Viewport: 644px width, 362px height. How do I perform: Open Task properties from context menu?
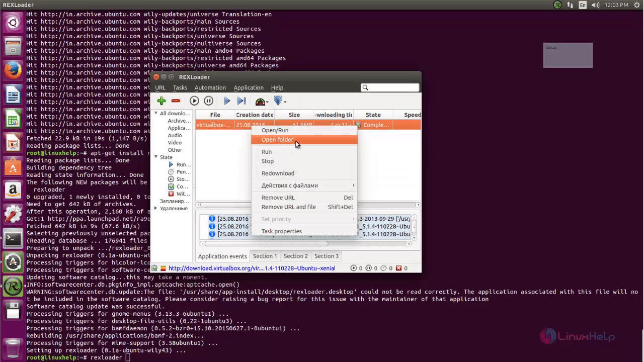304,231
